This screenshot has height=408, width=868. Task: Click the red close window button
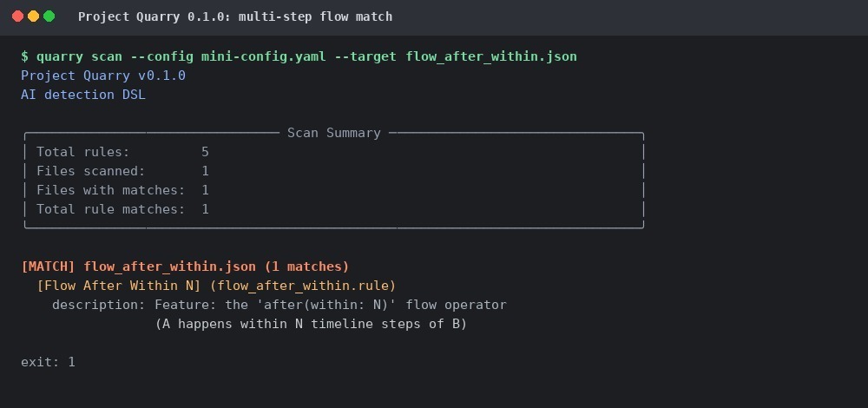click(x=17, y=16)
